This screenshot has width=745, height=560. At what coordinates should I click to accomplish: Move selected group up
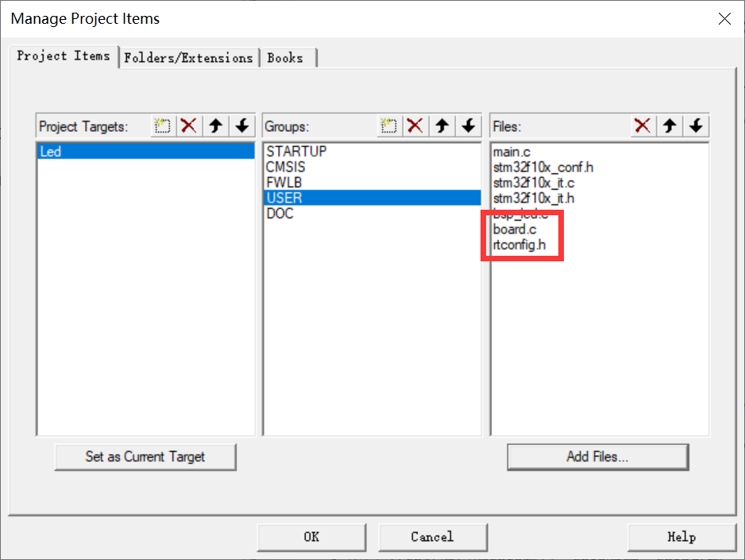[442, 126]
